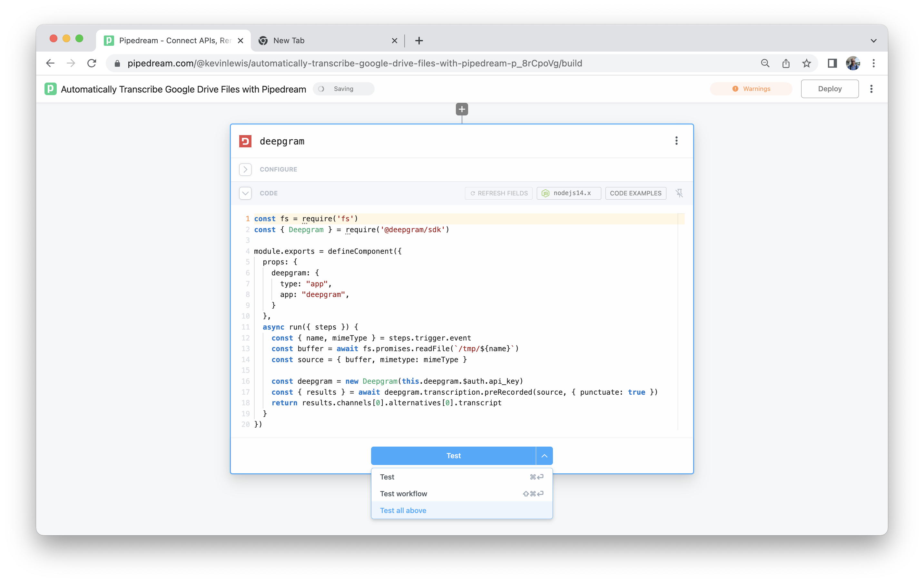
Task: Click the const source code line
Action: [x=369, y=360]
